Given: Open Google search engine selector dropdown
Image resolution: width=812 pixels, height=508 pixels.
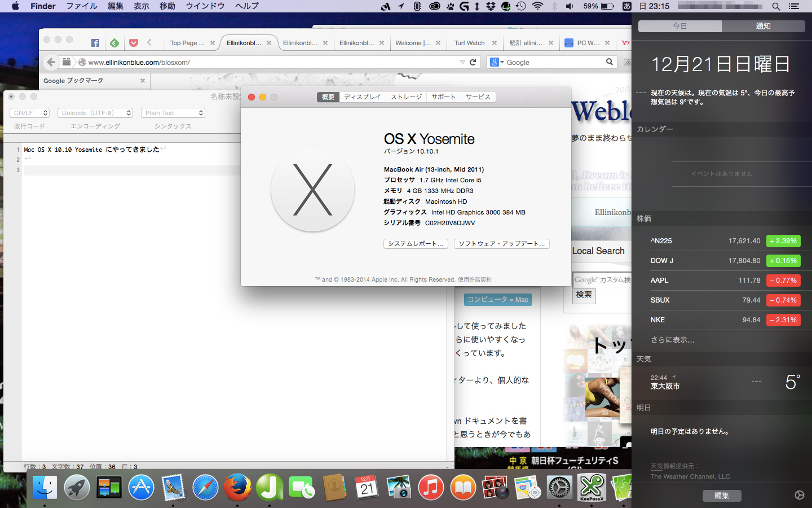Looking at the screenshot, I should pos(497,62).
